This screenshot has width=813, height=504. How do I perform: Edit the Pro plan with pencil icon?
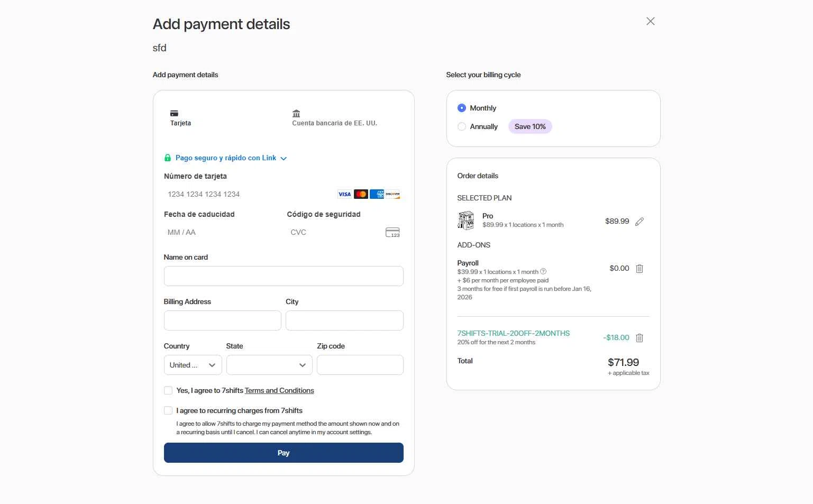[640, 221]
